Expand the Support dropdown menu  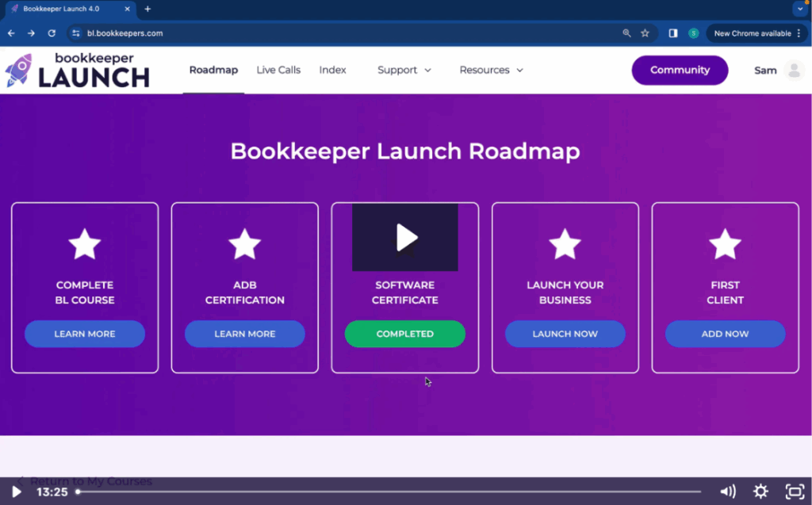pos(404,70)
